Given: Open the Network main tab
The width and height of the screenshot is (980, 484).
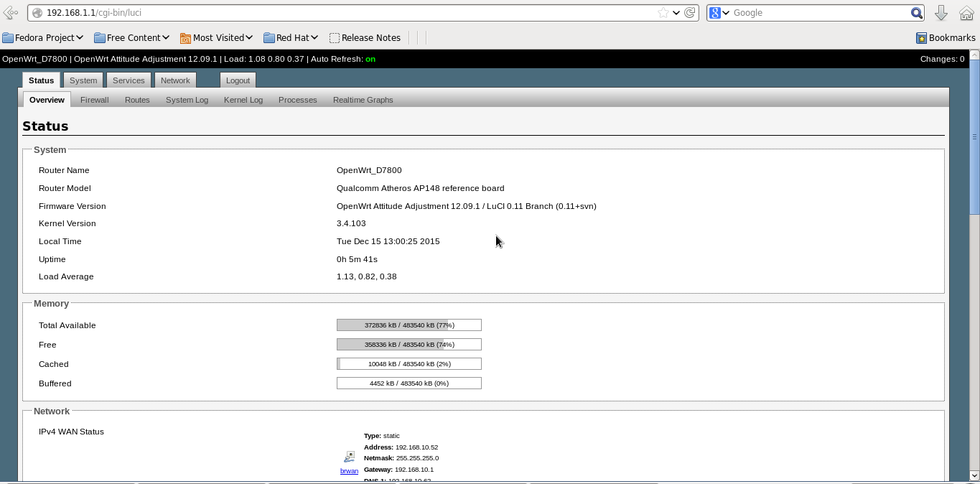Looking at the screenshot, I should 175,80.
